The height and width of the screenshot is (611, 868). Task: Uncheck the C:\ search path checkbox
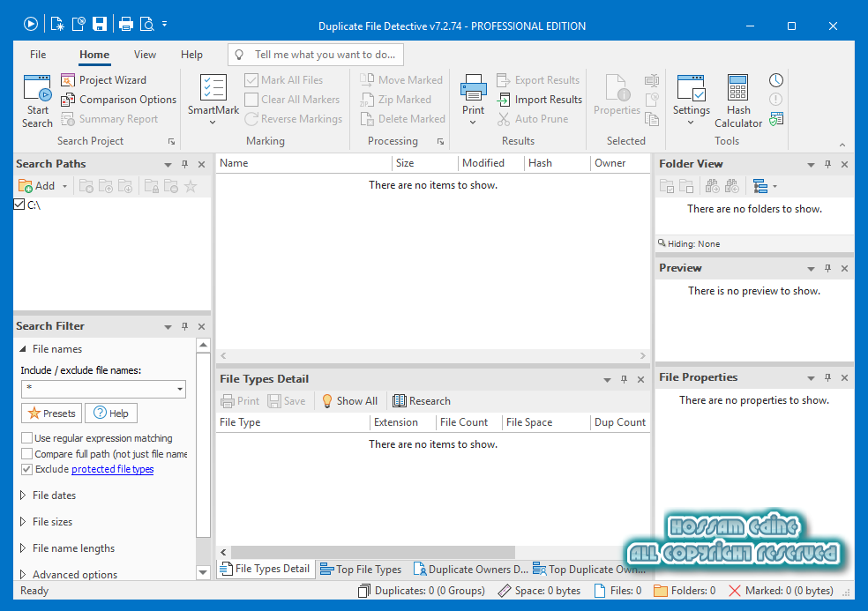click(19, 205)
